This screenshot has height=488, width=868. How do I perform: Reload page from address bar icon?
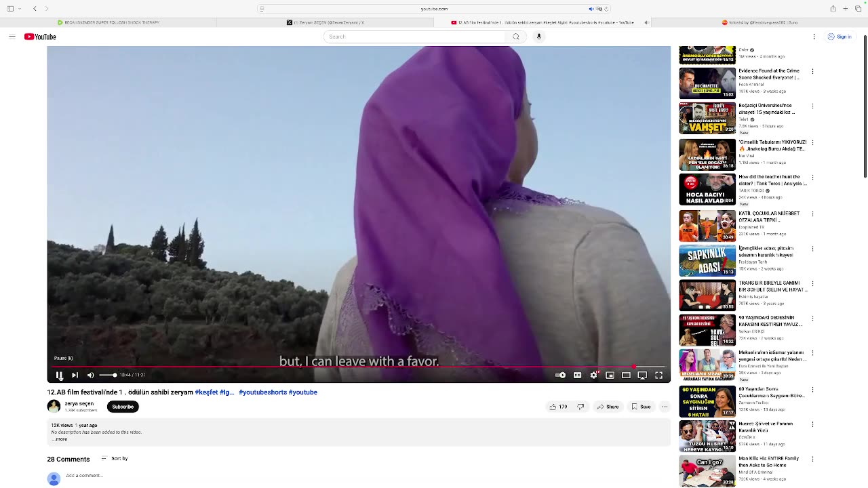pyautogui.click(x=606, y=9)
